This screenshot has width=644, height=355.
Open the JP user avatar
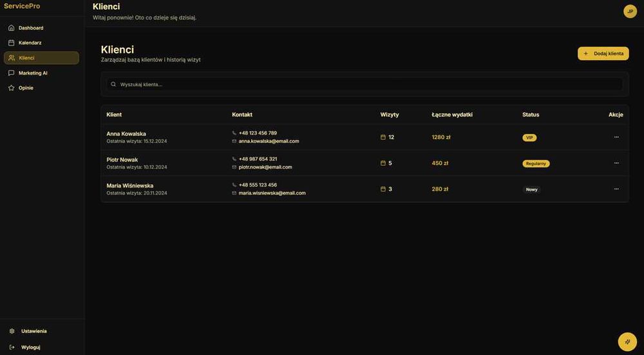pos(630,12)
